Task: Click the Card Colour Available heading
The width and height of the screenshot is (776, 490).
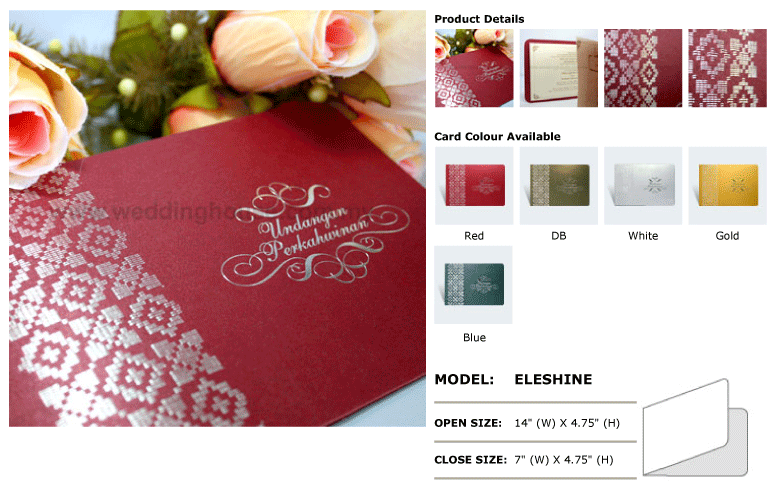Action: click(x=497, y=137)
